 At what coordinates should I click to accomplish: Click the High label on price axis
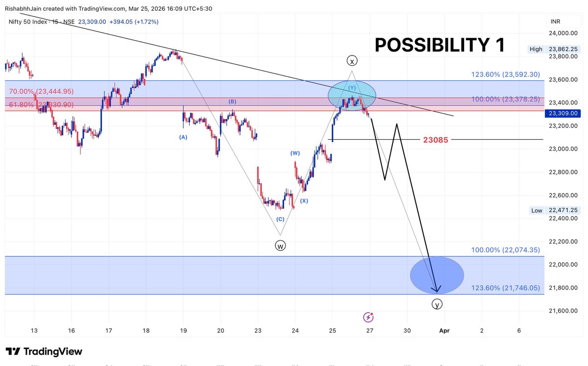pos(536,49)
